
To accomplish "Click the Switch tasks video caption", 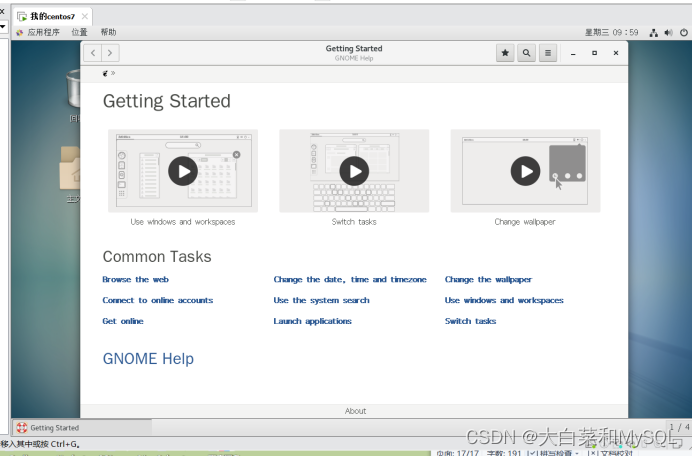I will [354, 222].
